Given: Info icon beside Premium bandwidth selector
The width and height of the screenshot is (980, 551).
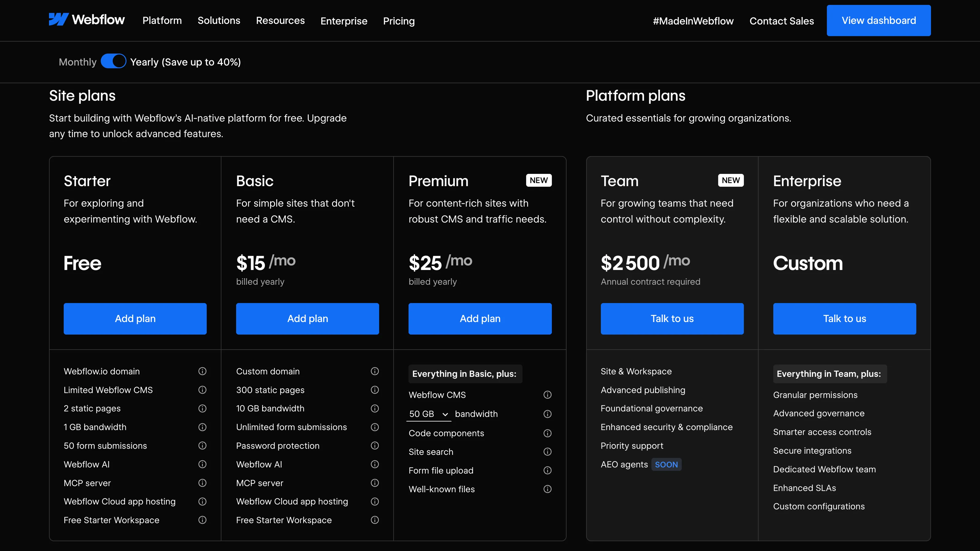Looking at the screenshot, I should coord(548,414).
